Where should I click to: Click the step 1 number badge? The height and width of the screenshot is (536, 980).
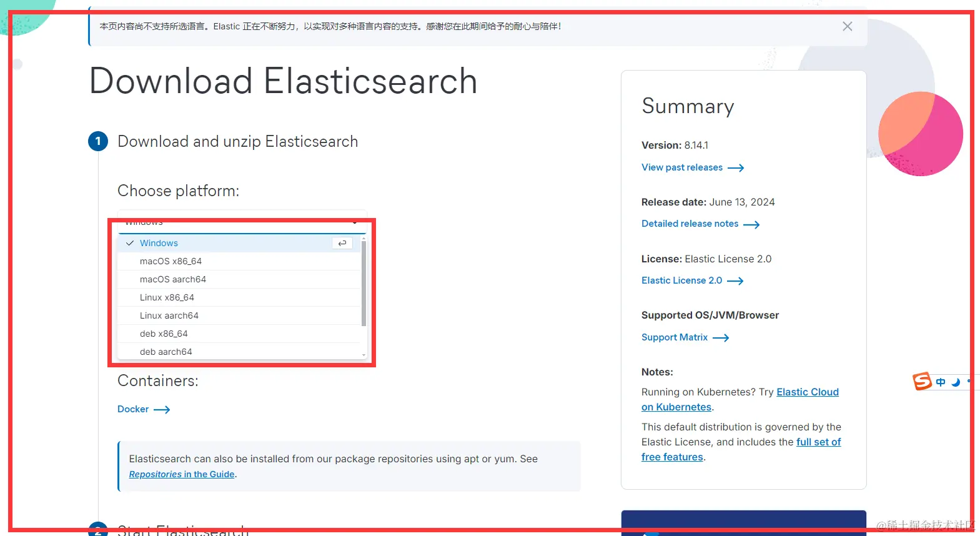pos(98,141)
